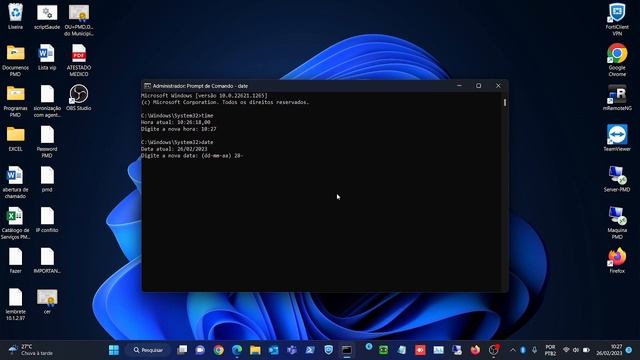Open the OU=PMD certificate file on desktop
This screenshot has width=640, height=360.
tap(79, 20)
